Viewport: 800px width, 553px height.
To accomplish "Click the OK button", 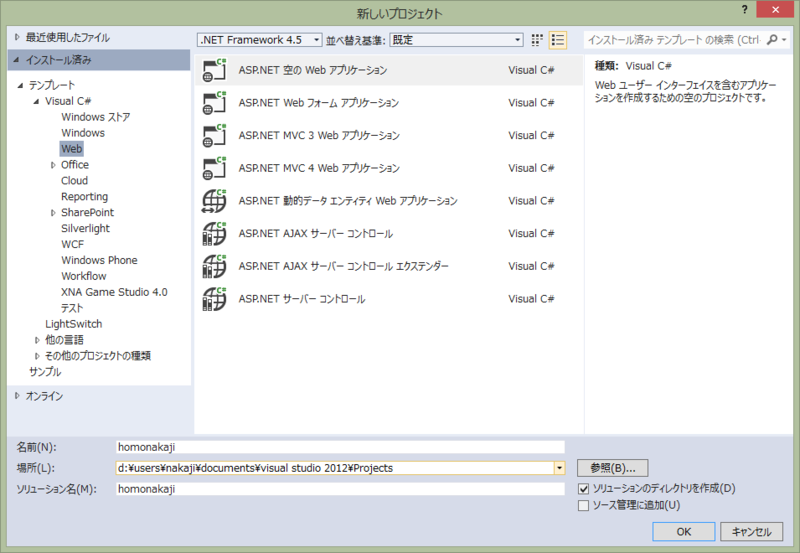I will (684, 532).
